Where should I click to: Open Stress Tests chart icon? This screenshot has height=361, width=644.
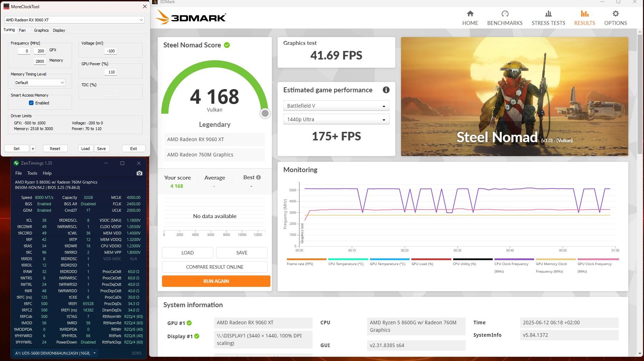548,14
